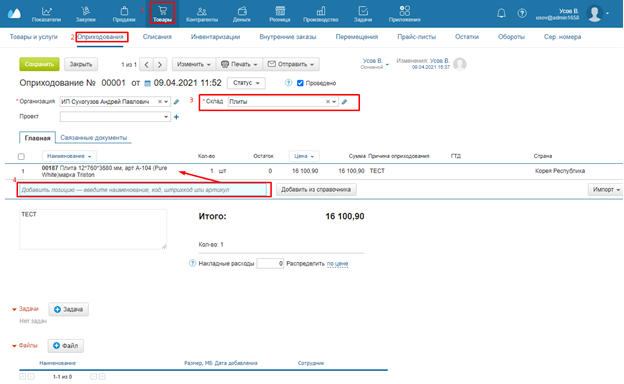Add a new project plus icon
This screenshot has width=624, height=384.
[176, 117]
